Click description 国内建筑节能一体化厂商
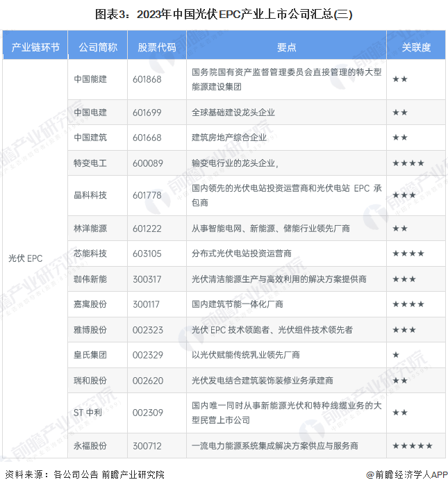 click(238, 304)
